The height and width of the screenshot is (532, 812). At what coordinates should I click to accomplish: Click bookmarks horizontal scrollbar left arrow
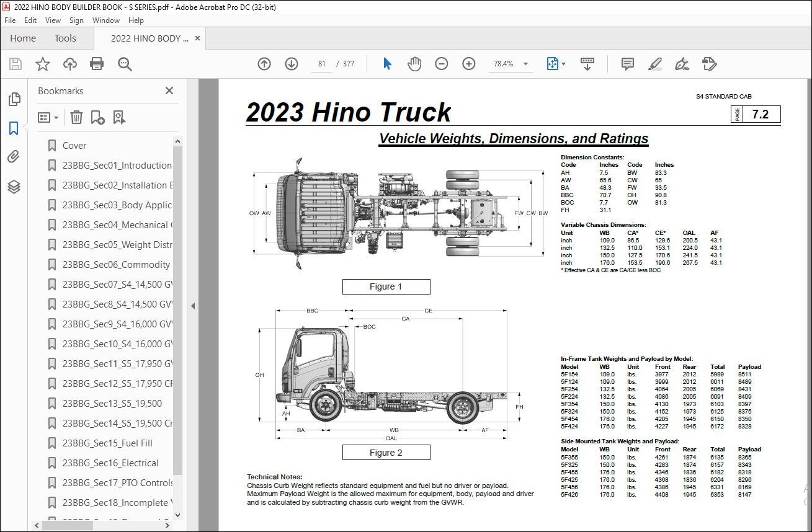[x=38, y=525]
